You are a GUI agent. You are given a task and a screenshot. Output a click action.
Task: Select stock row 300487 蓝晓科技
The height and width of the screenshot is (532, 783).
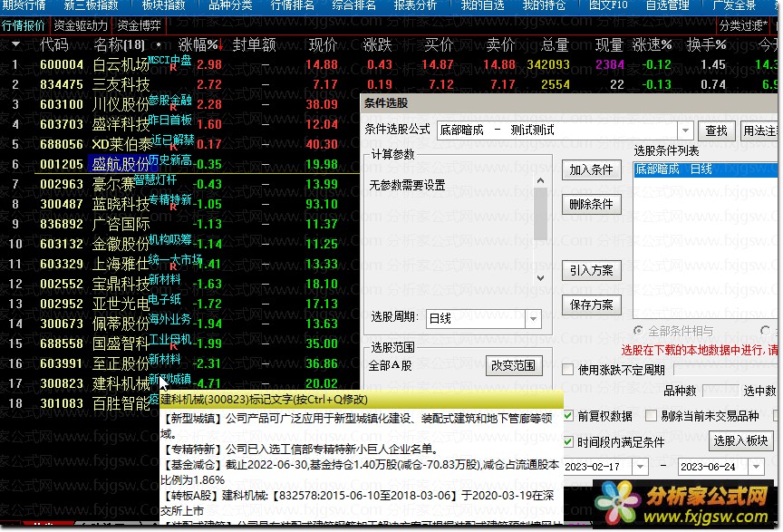179,204
